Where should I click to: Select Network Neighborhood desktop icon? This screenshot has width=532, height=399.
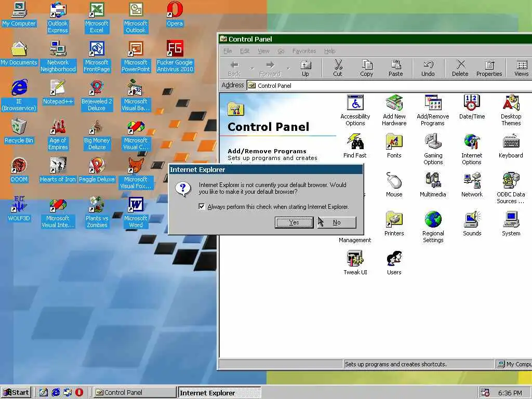(x=58, y=57)
